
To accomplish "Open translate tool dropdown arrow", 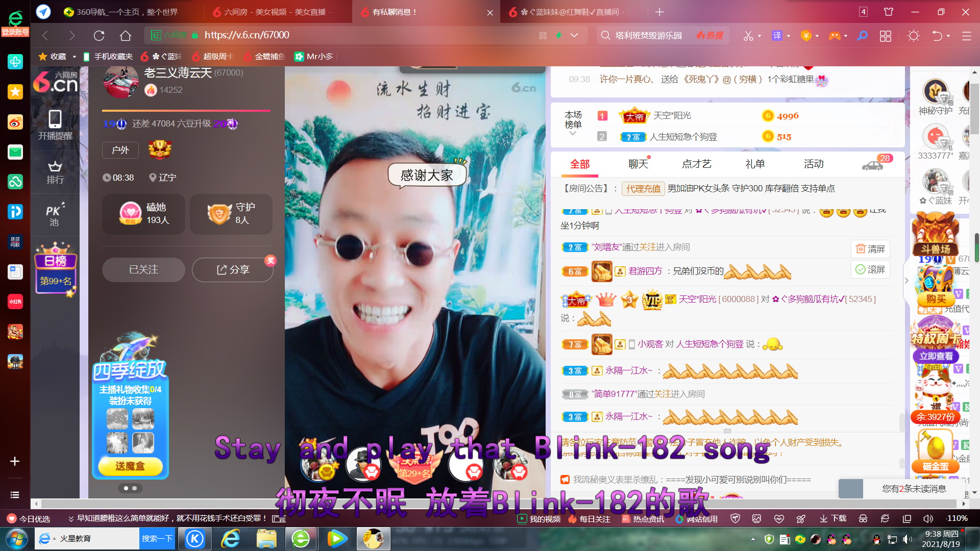I will pyautogui.click(x=789, y=36).
